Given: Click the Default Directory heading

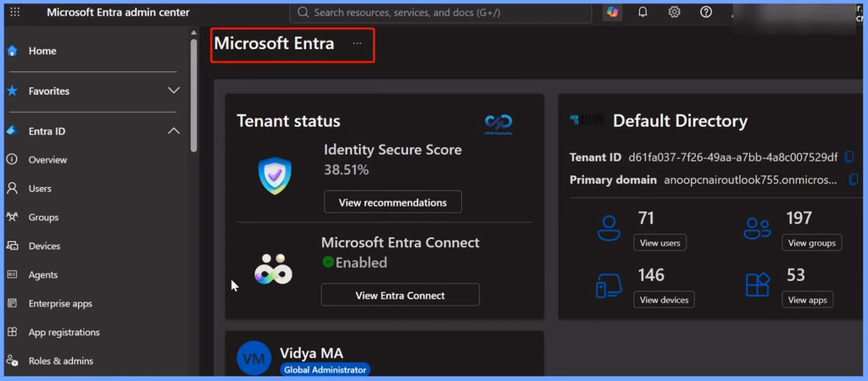Looking at the screenshot, I should (x=680, y=120).
